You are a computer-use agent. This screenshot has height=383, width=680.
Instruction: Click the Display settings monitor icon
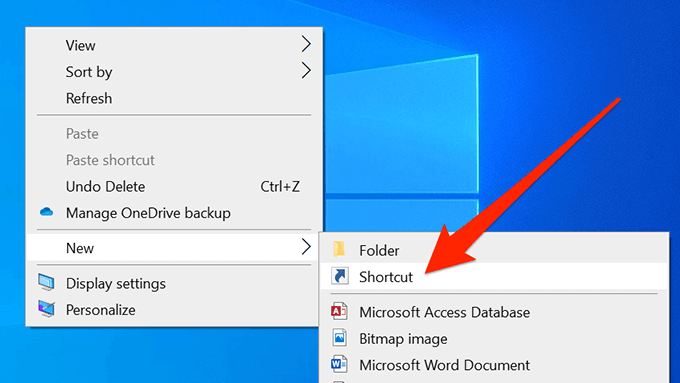click(46, 283)
